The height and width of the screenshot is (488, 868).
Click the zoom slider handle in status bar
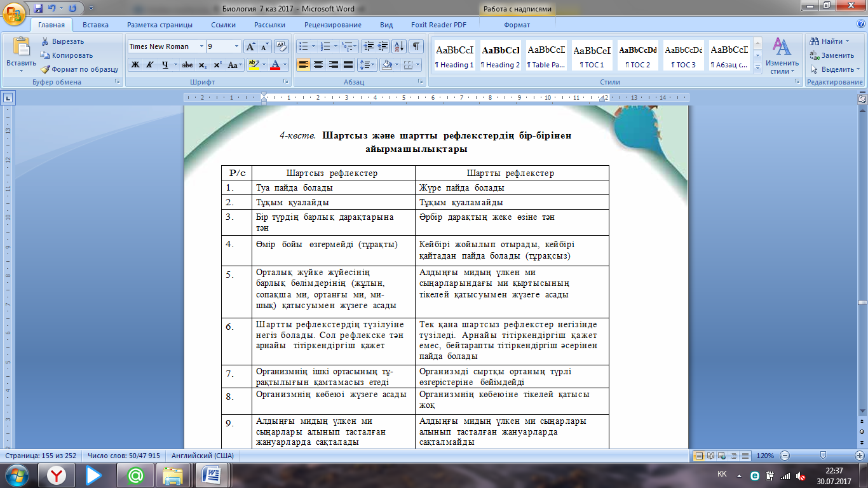tap(823, 456)
